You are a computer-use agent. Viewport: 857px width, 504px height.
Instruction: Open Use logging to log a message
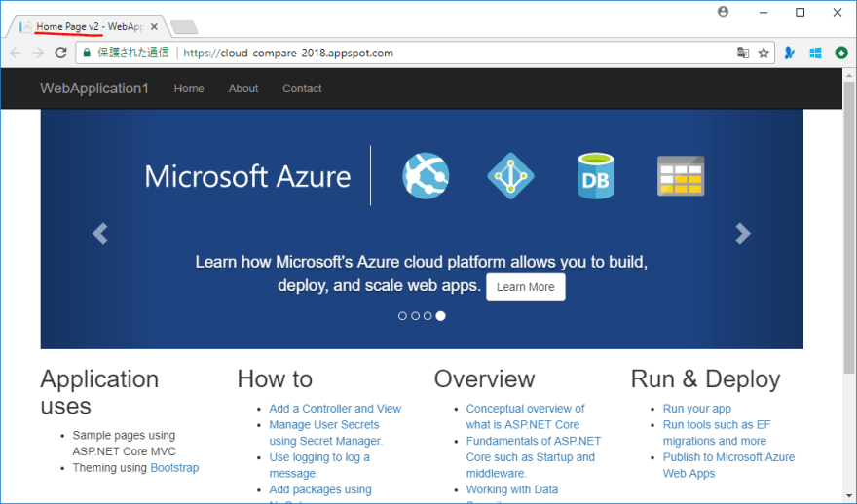(319, 465)
